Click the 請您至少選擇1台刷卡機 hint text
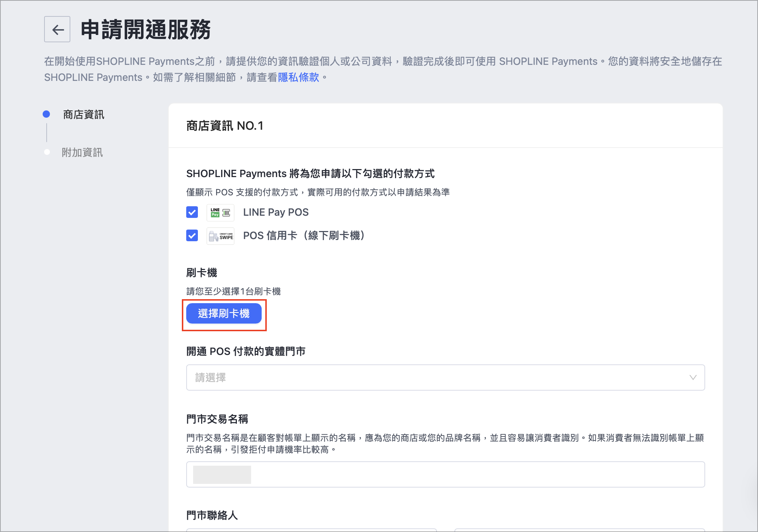 (234, 291)
